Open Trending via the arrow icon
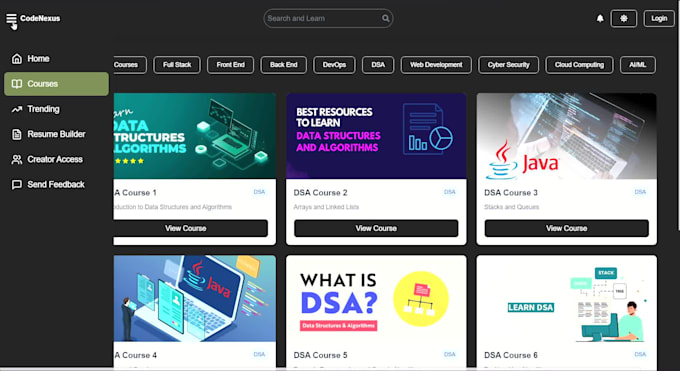The image size is (680, 371). coord(17,109)
